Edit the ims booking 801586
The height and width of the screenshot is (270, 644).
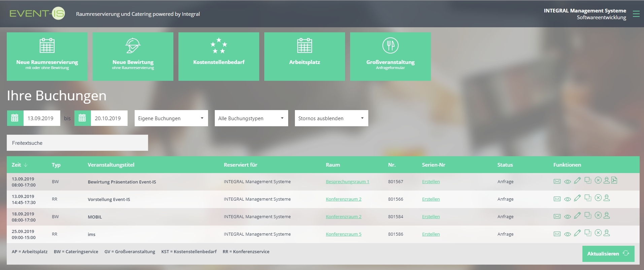tap(577, 233)
